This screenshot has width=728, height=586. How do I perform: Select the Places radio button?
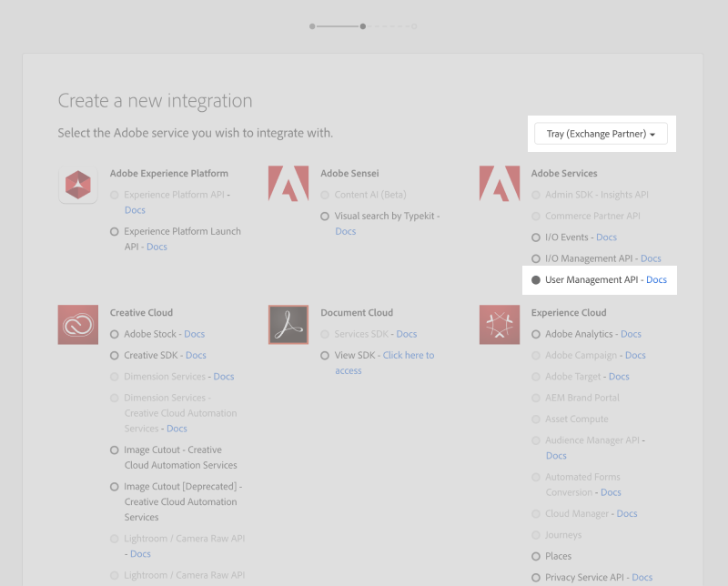tap(537, 556)
